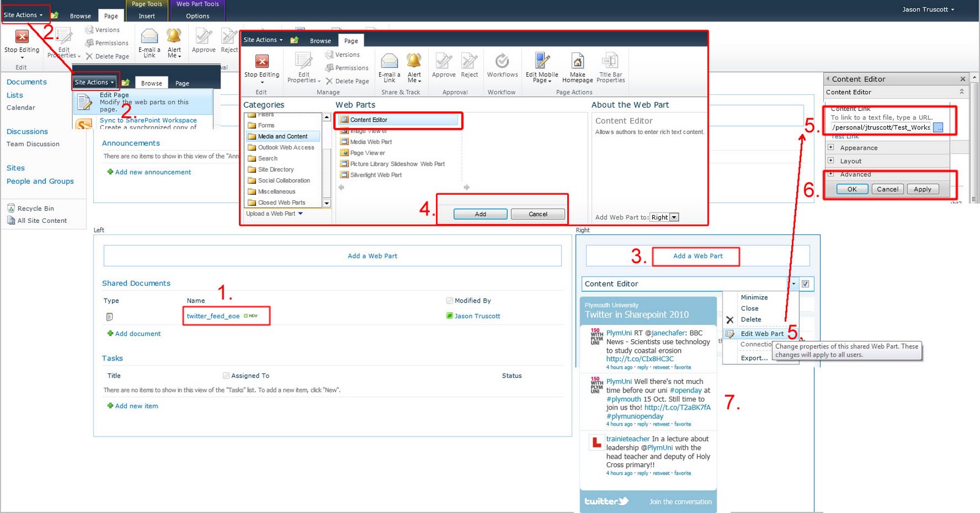The height and width of the screenshot is (513, 980).
Task: Click the Workflows ribbon icon
Action: 502,61
